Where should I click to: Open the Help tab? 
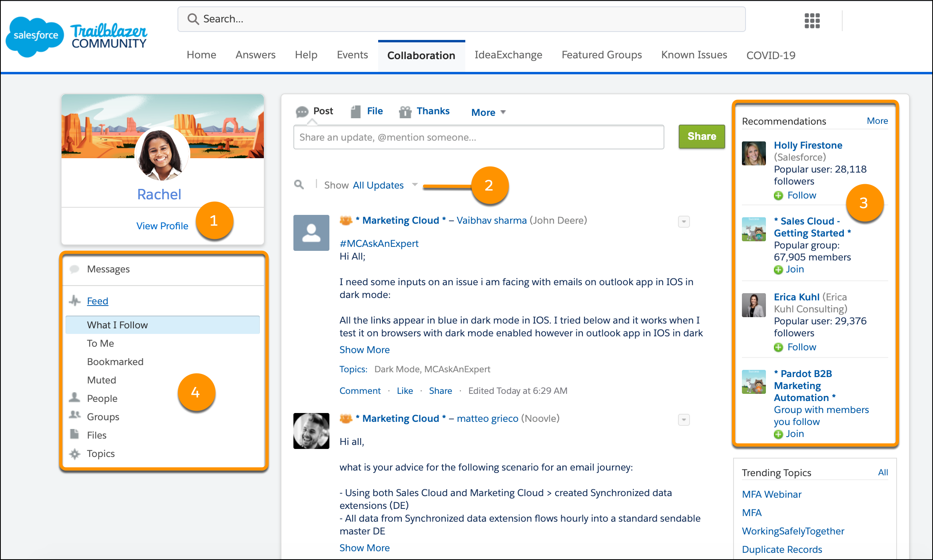point(306,55)
